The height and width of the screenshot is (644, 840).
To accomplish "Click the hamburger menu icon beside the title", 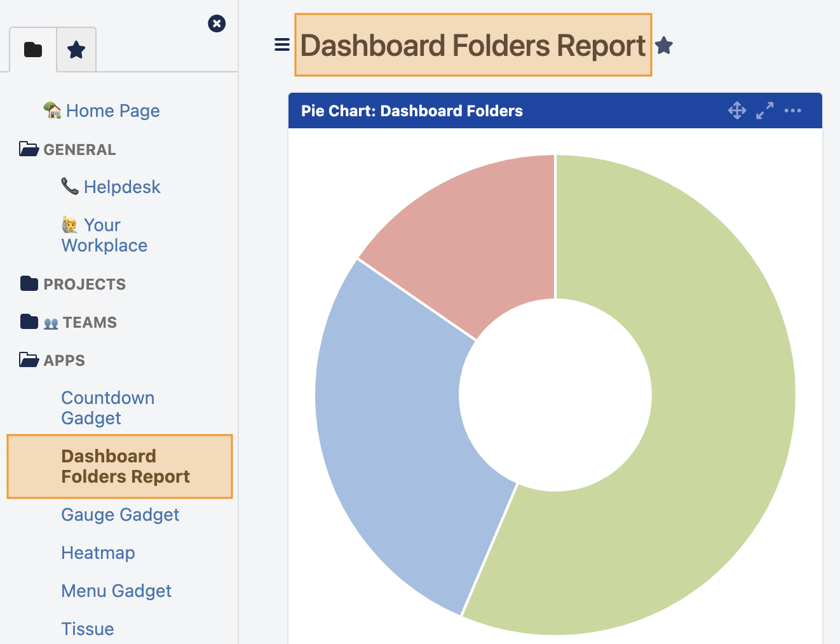I will tap(281, 44).
